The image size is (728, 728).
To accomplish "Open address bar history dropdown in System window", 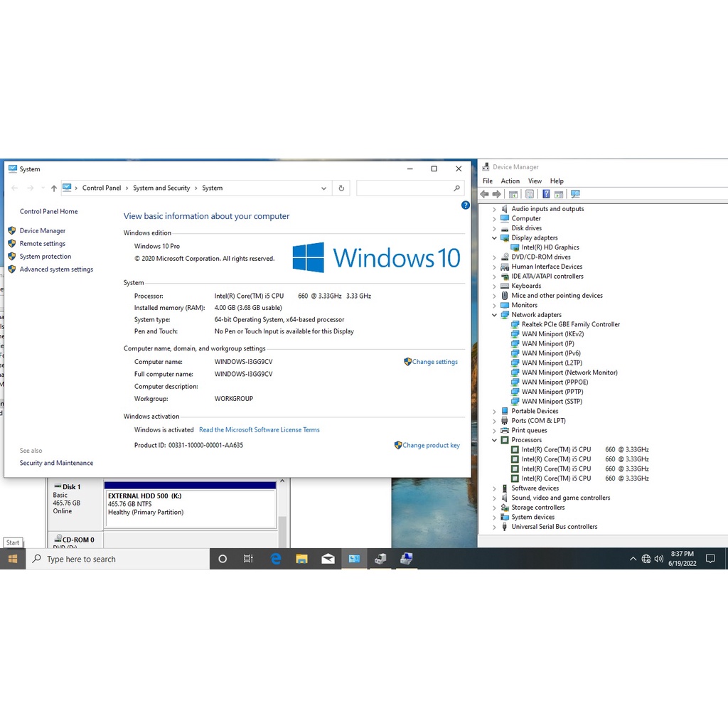I will pyautogui.click(x=323, y=188).
